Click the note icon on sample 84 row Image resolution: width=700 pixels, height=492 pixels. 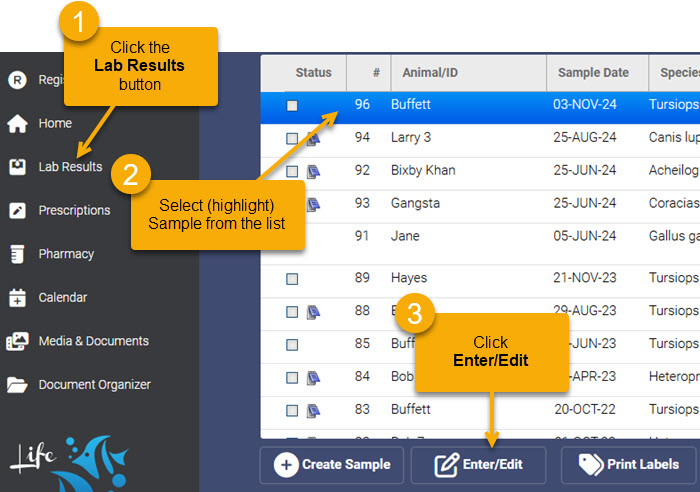pyautogui.click(x=313, y=378)
